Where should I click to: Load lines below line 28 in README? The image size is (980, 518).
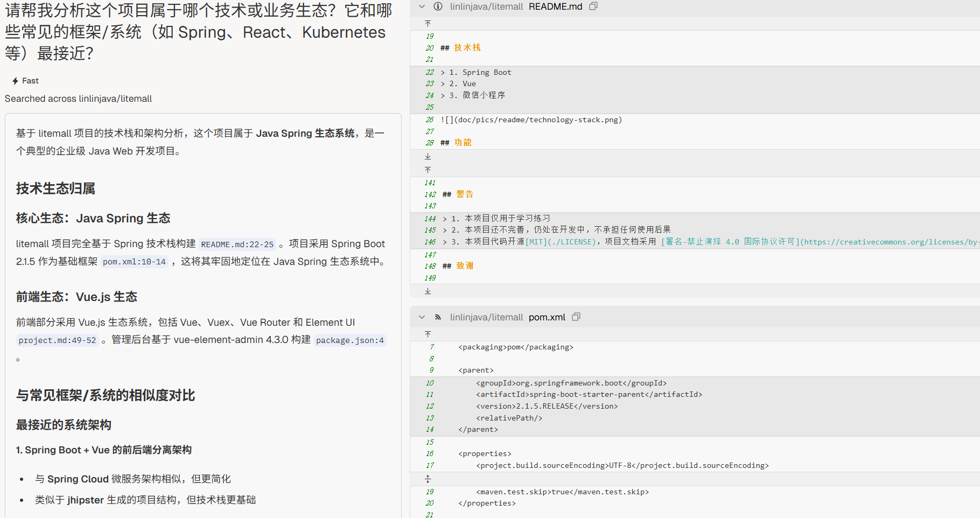(x=428, y=156)
